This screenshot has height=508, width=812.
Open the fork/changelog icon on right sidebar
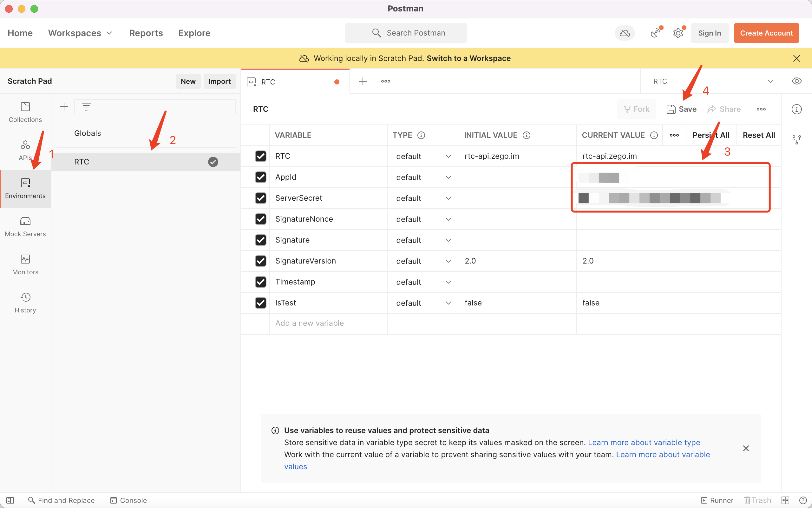click(796, 139)
